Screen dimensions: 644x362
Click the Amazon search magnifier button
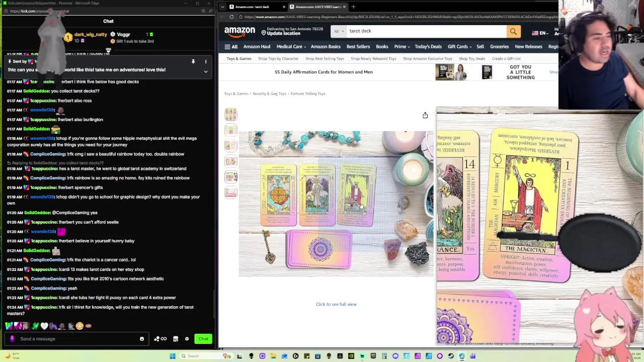pos(513,32)
